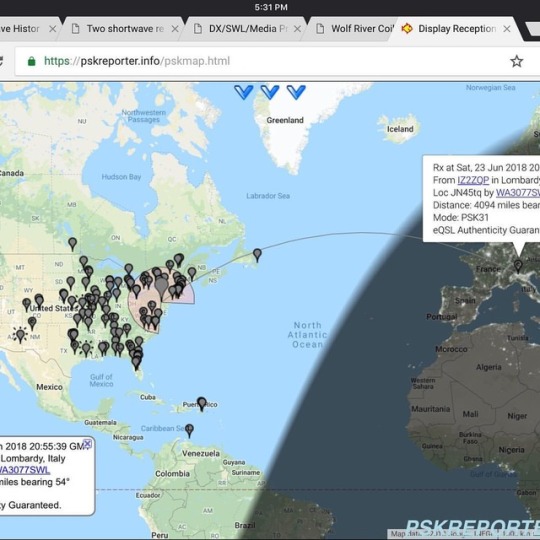
Task: Click the green padlock security icon
Action: click(31, 61)
